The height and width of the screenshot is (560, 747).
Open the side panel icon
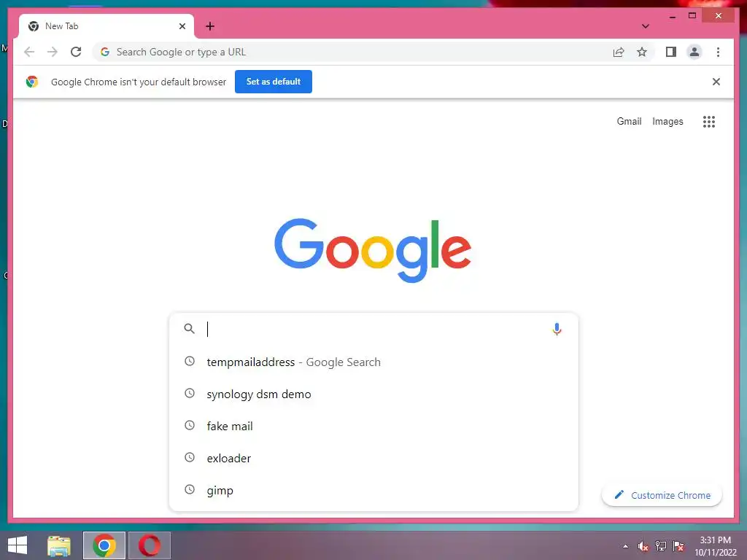pyautogui.click(x=671, y=52)
